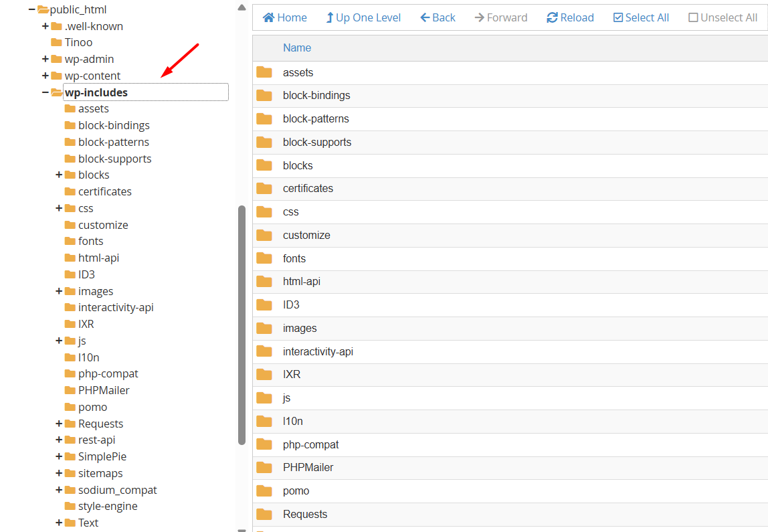Image resolution: width=768 pixels, height=532 pixels.
Task: Collapse the wp-includes tree folder
Action: 45,92
